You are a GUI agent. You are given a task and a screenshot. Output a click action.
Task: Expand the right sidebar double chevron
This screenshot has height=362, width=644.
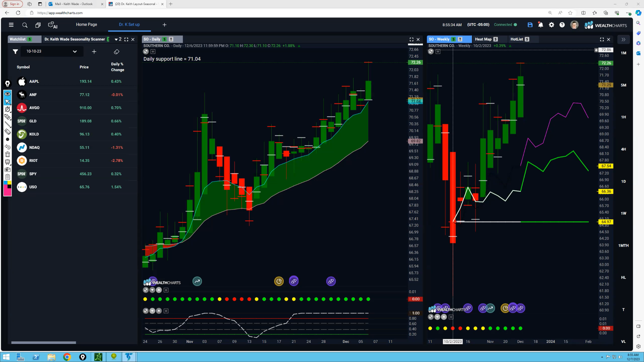coord(623,40)
